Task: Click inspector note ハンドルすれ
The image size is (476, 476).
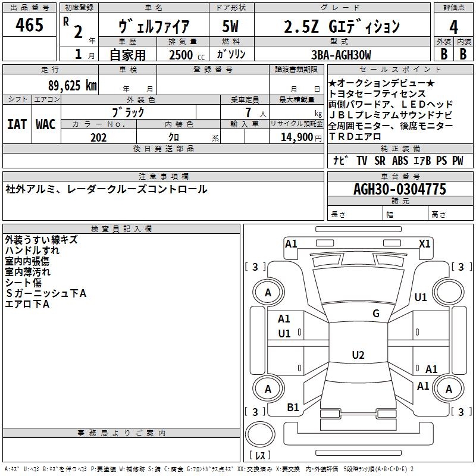Action: [x=32, y=250]
